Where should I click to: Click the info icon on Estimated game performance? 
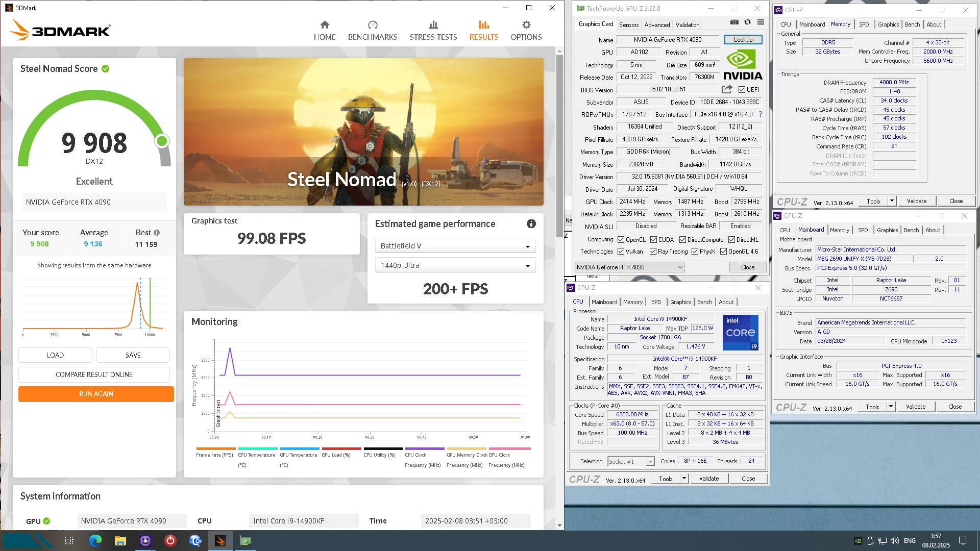click(x=531, y=224)
